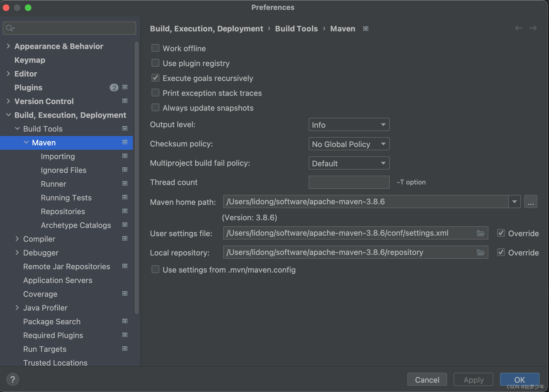Open the Runner settings page

click(53, 184)
